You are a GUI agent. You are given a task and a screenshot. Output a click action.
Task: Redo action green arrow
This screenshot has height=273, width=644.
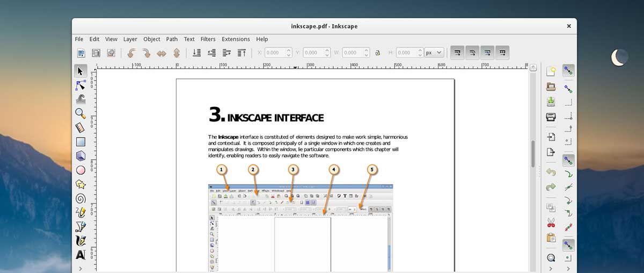551,187
